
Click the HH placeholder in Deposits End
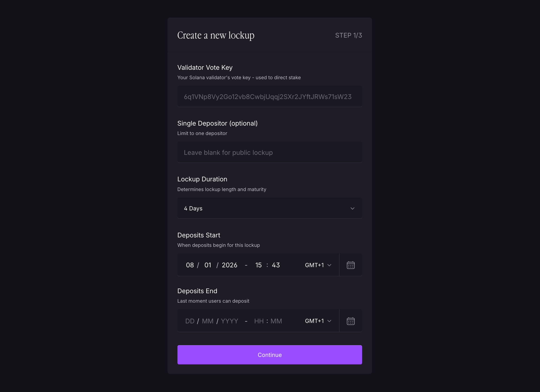259,321
